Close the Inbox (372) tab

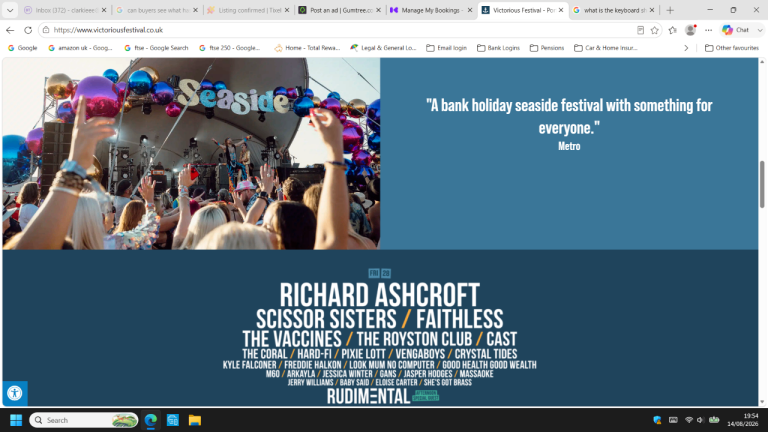tap(104, 10)
